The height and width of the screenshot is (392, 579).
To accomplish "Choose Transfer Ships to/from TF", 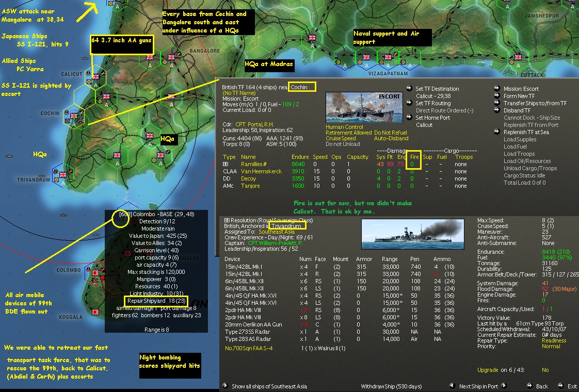I will click(x=535, y=103).
